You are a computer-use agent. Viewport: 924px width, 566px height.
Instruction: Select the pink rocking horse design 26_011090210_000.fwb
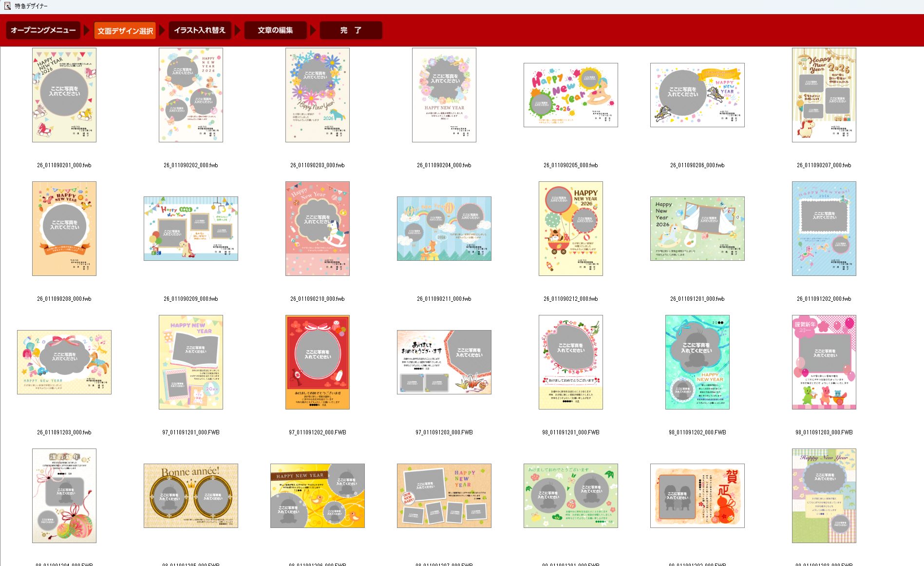[318, 229]
